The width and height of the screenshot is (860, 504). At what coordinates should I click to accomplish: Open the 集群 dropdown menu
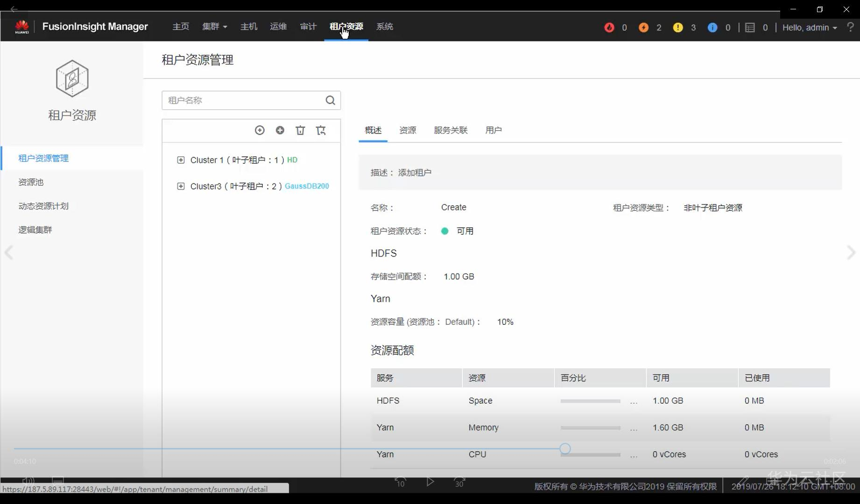coord(214,27)
